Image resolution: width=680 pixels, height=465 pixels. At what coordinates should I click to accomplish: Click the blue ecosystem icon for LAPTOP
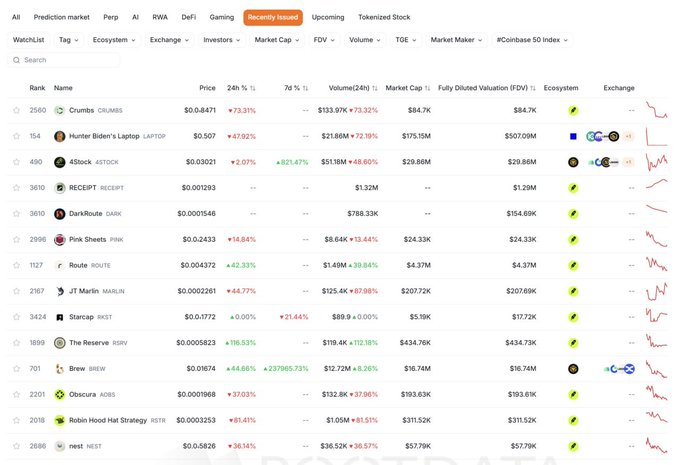(x=573, y=136)
